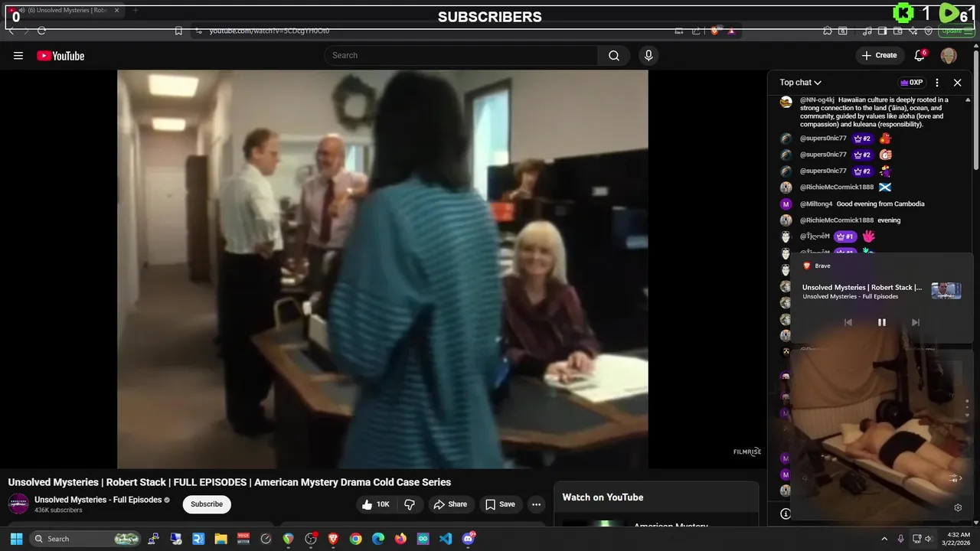The height and width of the screenshot is (551, 980).
Task: Click the YouTube search magnifier button
Action: click(614, 55)
